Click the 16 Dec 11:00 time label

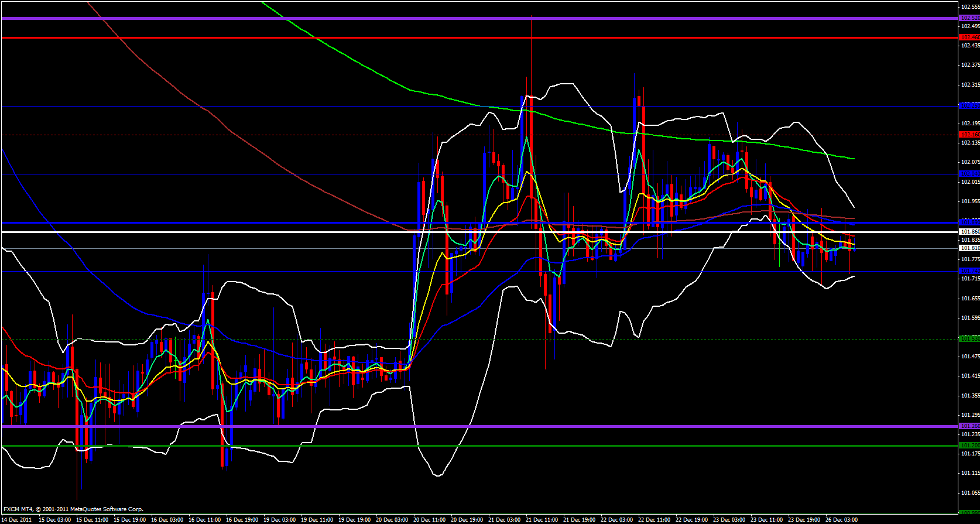[x=204, y=520]
